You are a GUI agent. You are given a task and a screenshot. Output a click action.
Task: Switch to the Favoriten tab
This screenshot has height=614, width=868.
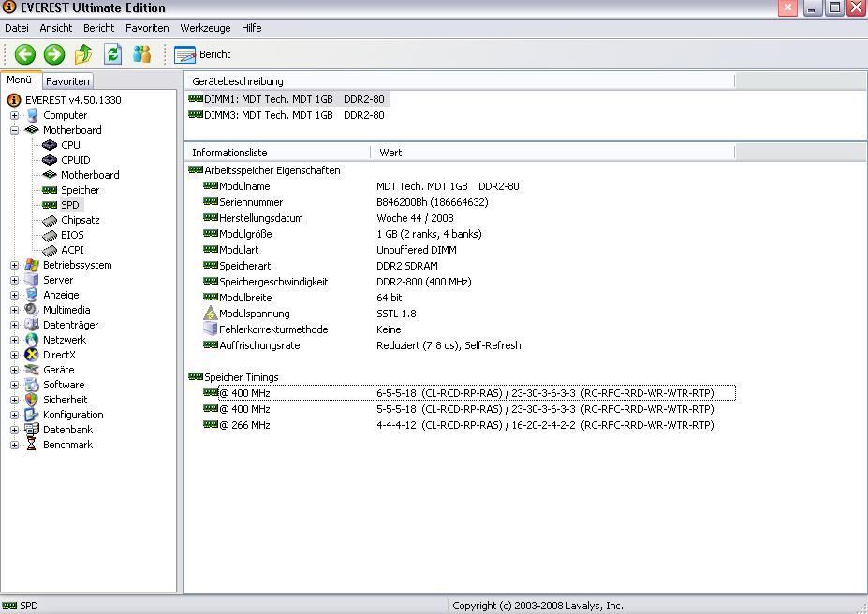click(x=68, y=81)
